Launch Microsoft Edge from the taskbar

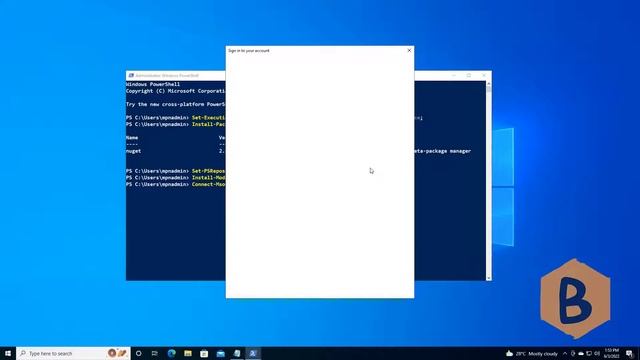[x=171, y=353]
